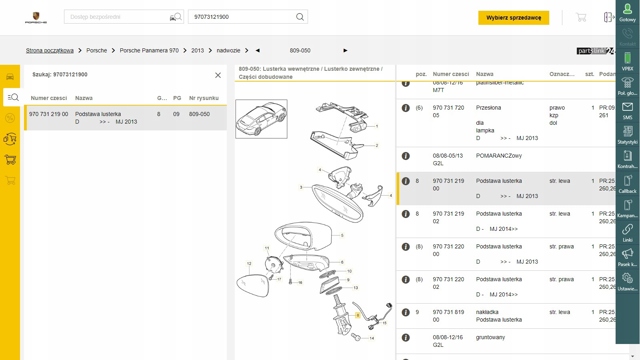Click the info icon for the gruntowany row
This screenshot has width=640, height=360.
405,338
